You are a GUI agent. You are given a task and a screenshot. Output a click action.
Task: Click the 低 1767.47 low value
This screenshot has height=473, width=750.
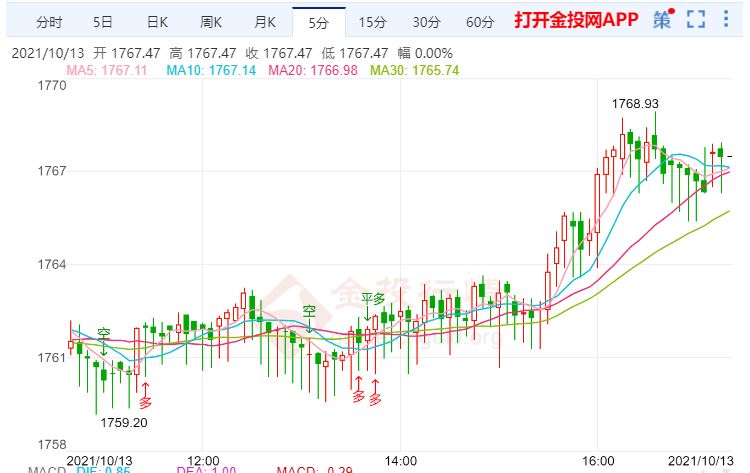354,53
